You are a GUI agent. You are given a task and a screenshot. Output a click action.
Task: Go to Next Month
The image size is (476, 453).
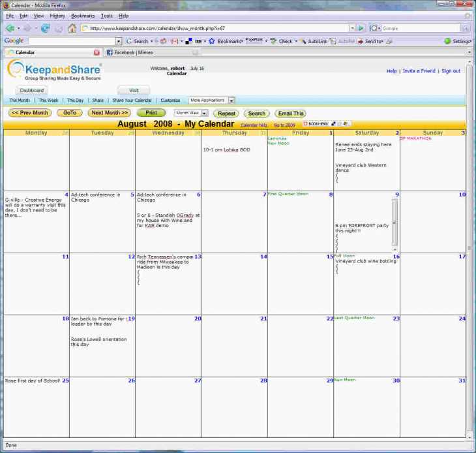109,113
